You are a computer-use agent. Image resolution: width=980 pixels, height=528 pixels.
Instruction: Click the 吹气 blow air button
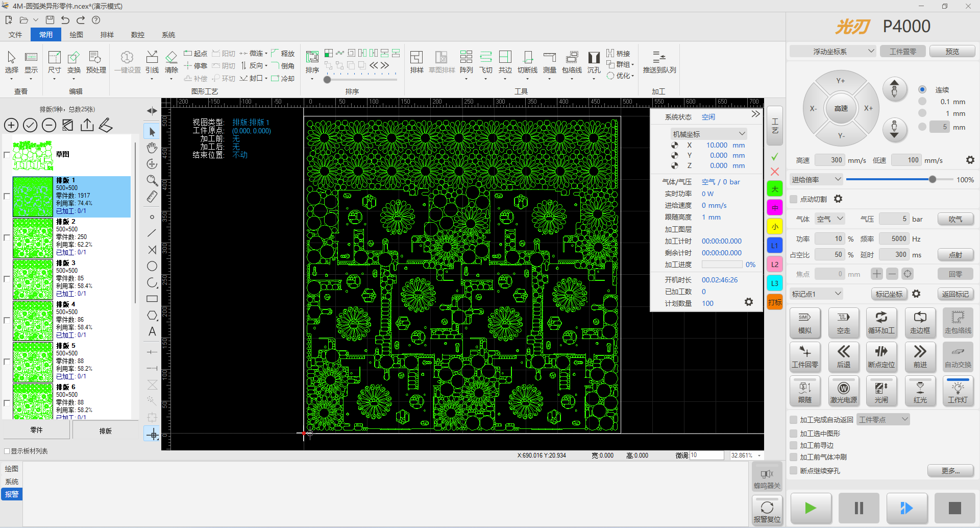tap(955, 219)
